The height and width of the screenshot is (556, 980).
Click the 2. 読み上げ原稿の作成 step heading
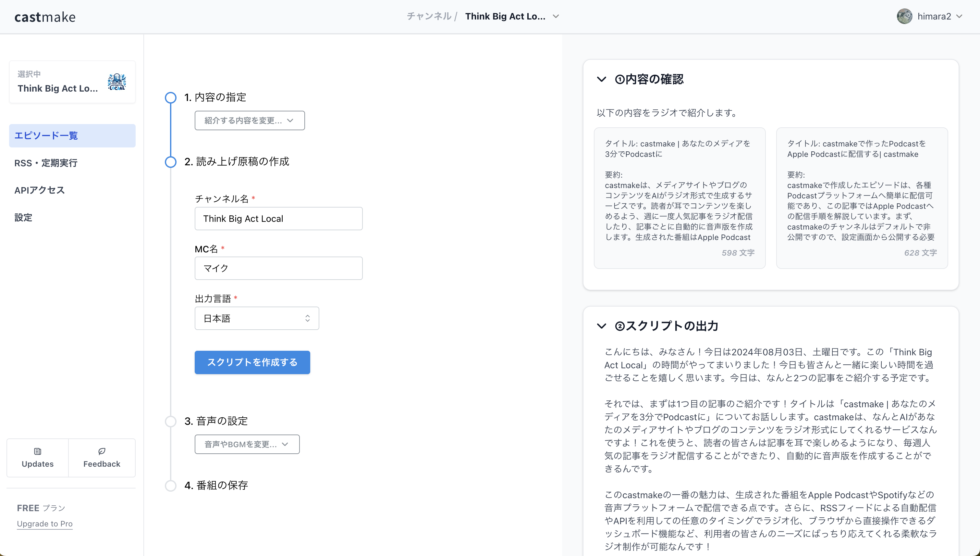[237, 162]
